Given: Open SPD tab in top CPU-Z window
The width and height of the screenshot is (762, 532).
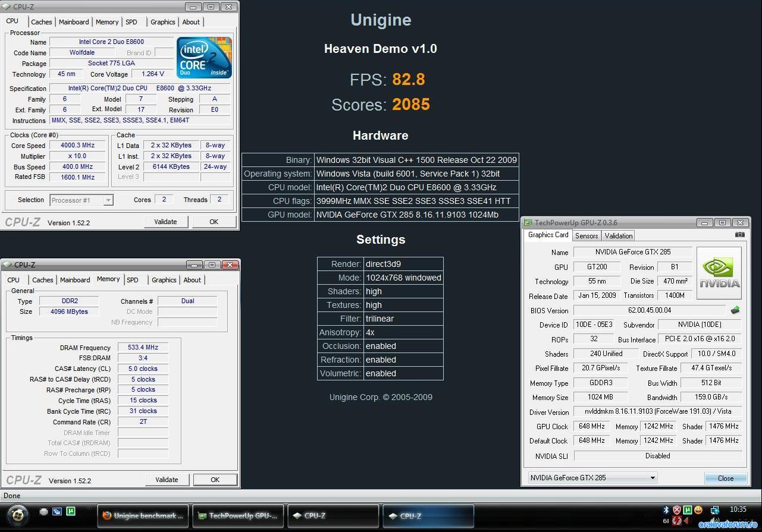Looking at the screenshot, I should (x=131, y=22).
